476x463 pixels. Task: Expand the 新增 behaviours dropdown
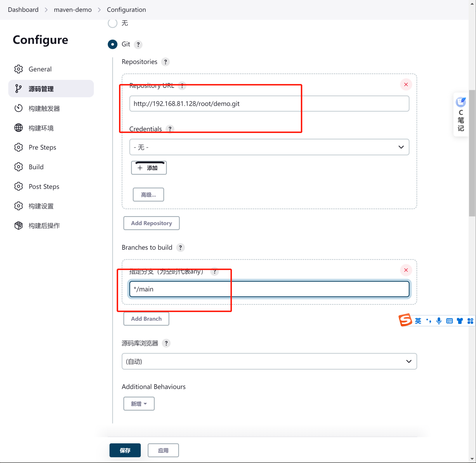tap(139, 404)
